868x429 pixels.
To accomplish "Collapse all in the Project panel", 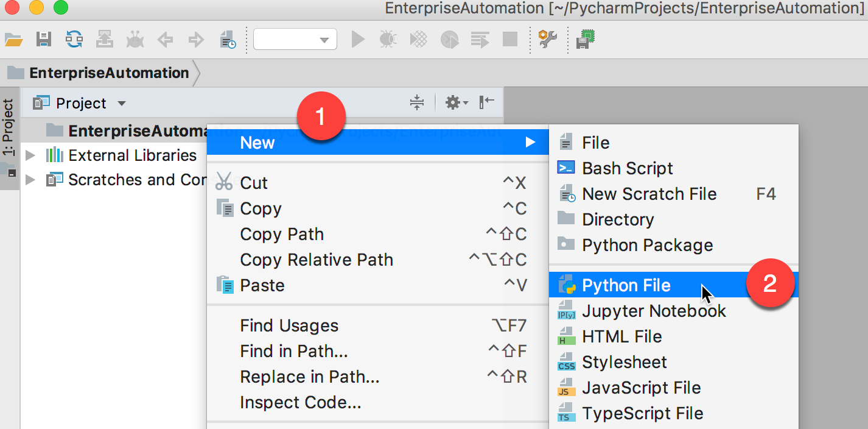I will click(x=417, y=102).
